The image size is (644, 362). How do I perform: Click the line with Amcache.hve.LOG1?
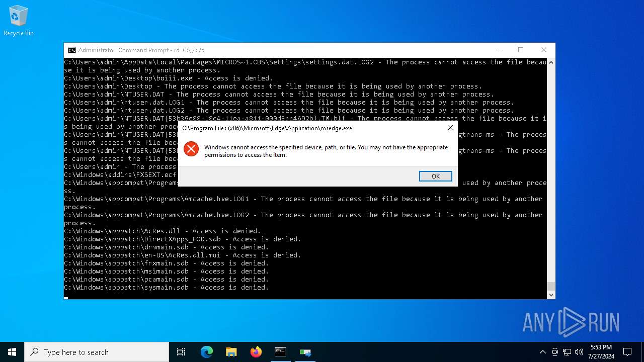tap(303, 203)
